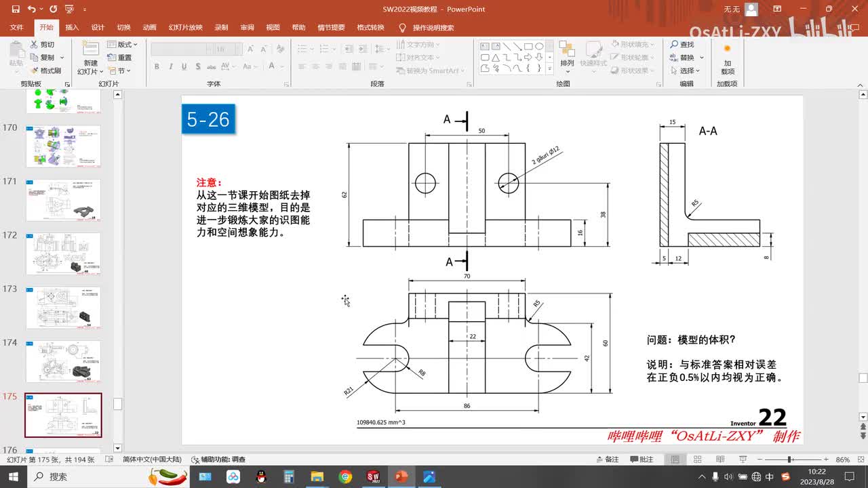
Task: Click the 86% zoom level
Action: pos(843,459)
